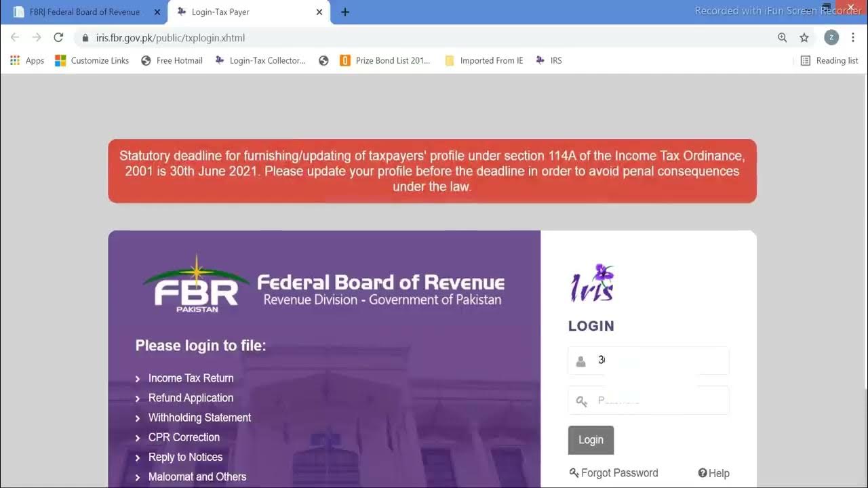The image size is (868, 488).
Task: Click the password input field
Action: click(648, 400)
